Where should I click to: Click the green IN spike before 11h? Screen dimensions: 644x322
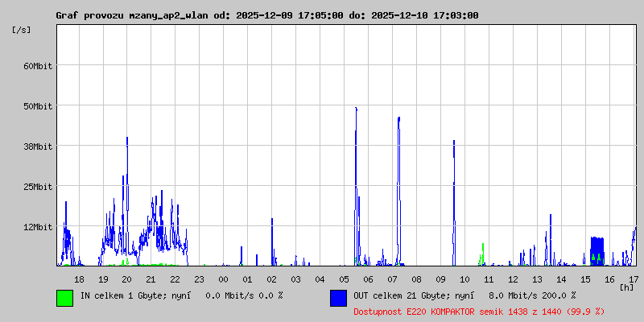click(482, 254)
